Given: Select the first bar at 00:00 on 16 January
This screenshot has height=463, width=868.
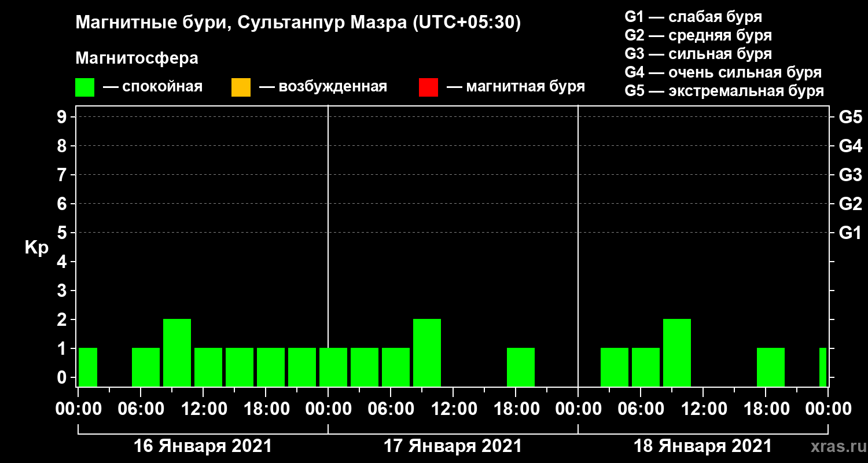Looking at the screenshot, I should pyautogui.click(x=88, y=367).
